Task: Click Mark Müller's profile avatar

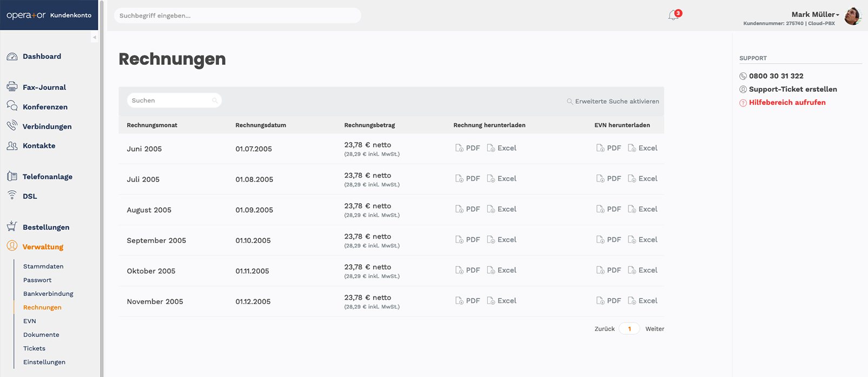Action: coord(852,16)
